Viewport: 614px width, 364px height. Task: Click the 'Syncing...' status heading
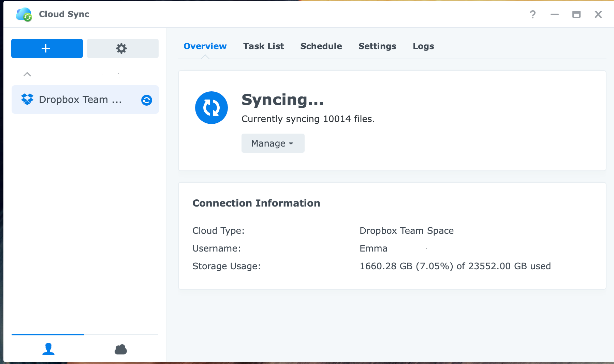[x=282, y=100]
